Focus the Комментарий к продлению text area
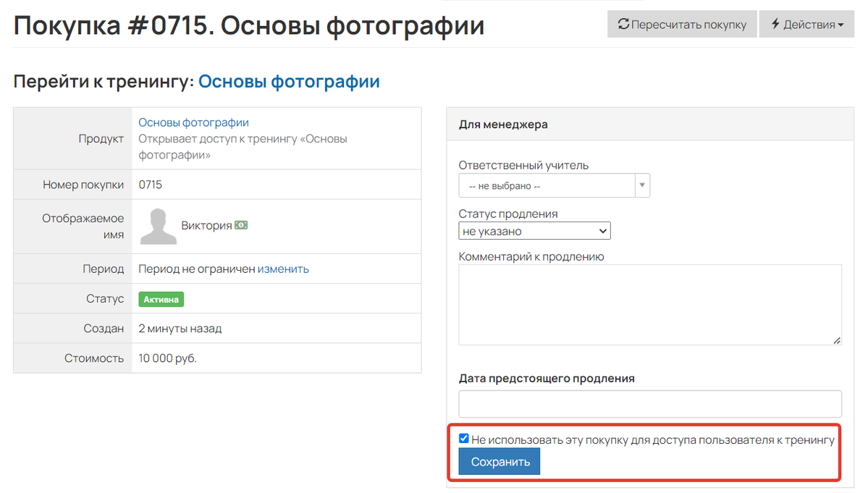Viewport: 868px width, 493px height. click(650, 305)
